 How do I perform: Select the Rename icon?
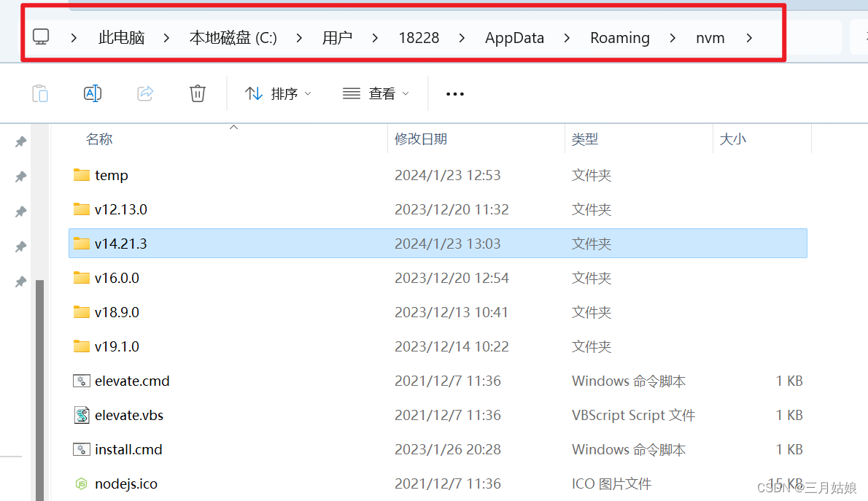93,93
